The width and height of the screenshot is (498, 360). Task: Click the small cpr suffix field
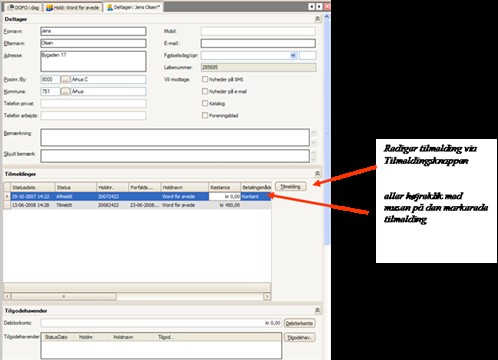[308, 55]
